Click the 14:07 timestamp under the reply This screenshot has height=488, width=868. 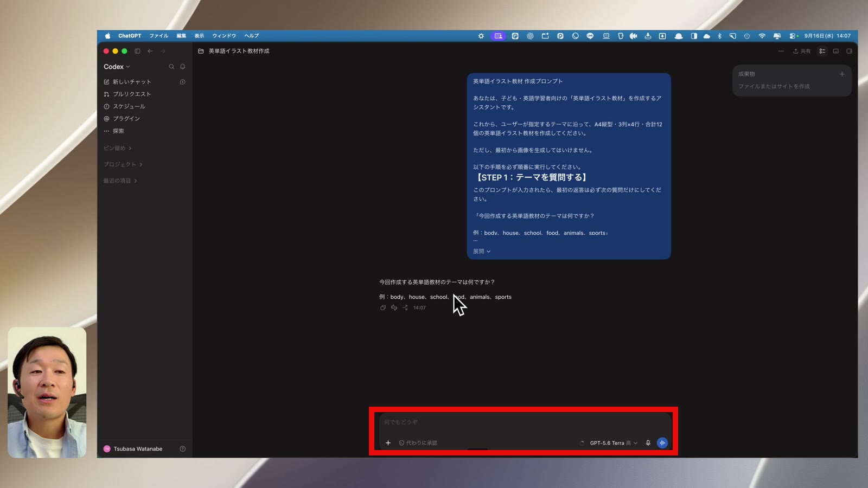(419, 307)
